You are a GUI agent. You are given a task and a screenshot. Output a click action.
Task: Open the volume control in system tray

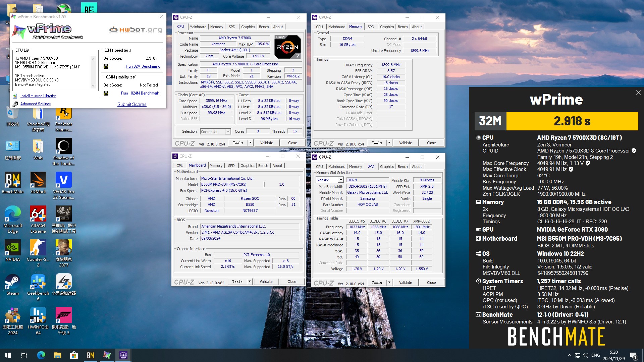tap(586, 355)
